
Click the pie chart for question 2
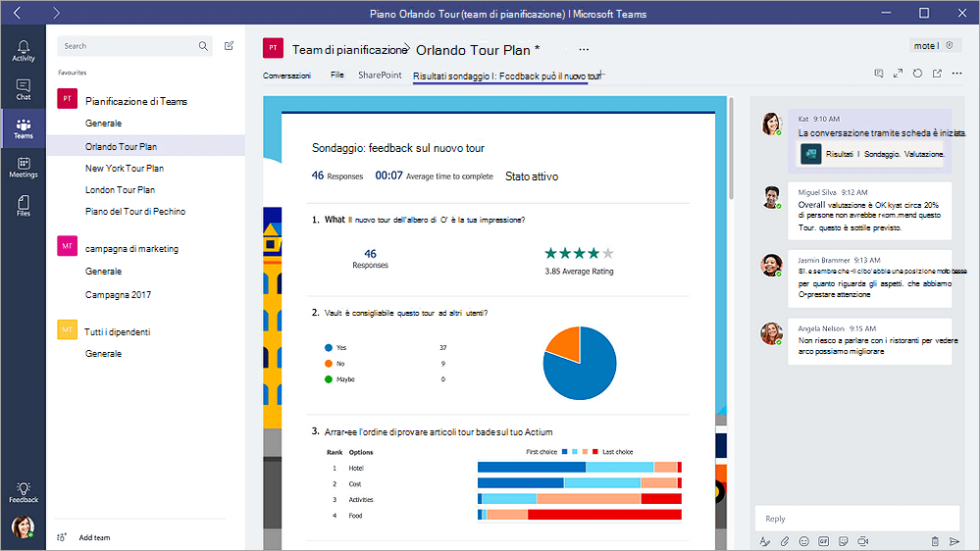(x=580, y=363)
